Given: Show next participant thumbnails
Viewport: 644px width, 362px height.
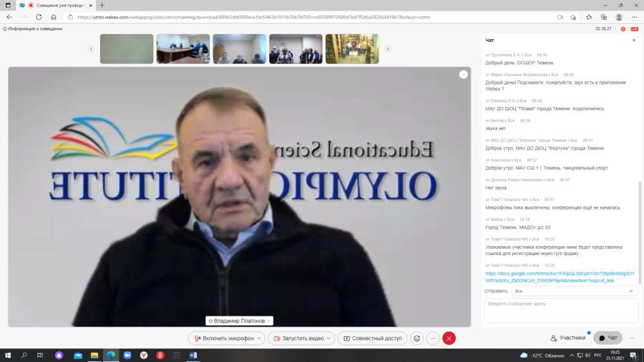Looking at the screenshot, I should [387, 49].
